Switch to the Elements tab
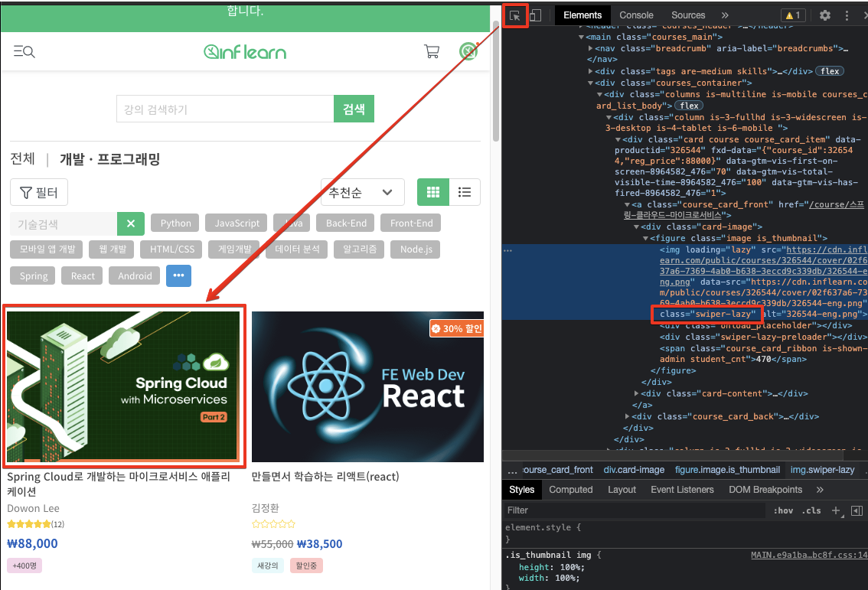 pos(582,15)
